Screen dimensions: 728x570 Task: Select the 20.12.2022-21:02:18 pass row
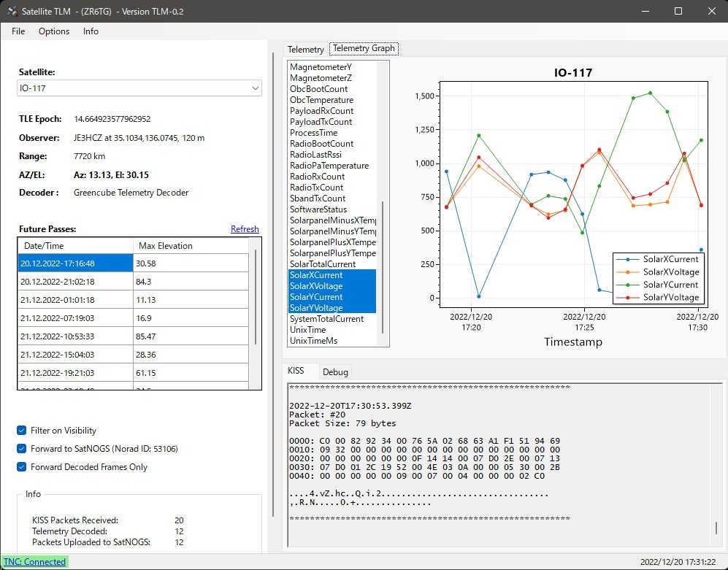[58, 282]
